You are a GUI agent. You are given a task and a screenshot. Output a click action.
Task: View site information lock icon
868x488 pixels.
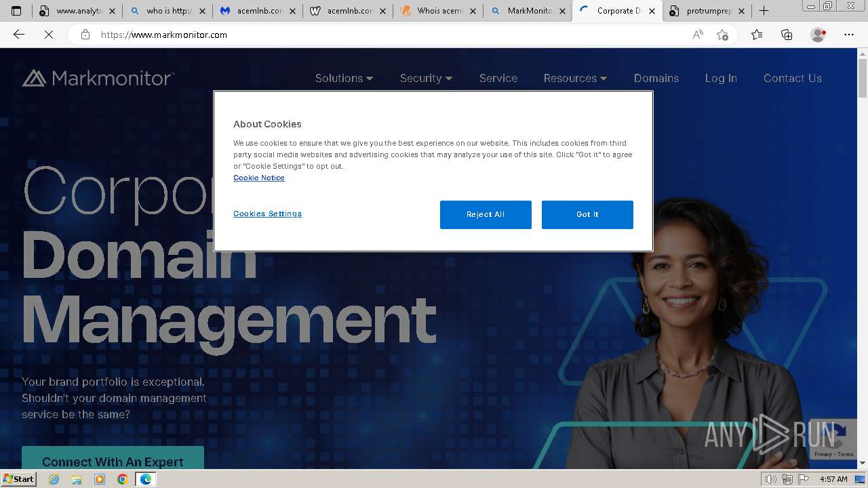point(85,35)
